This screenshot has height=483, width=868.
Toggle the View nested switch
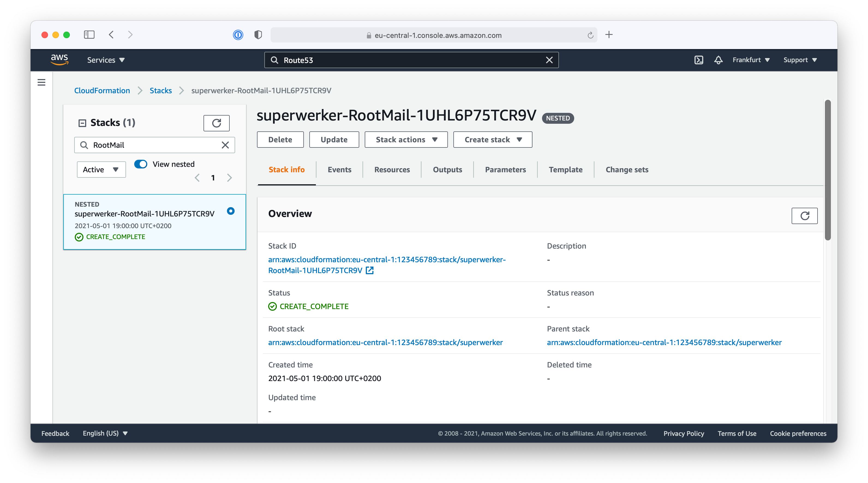[140, 164]
